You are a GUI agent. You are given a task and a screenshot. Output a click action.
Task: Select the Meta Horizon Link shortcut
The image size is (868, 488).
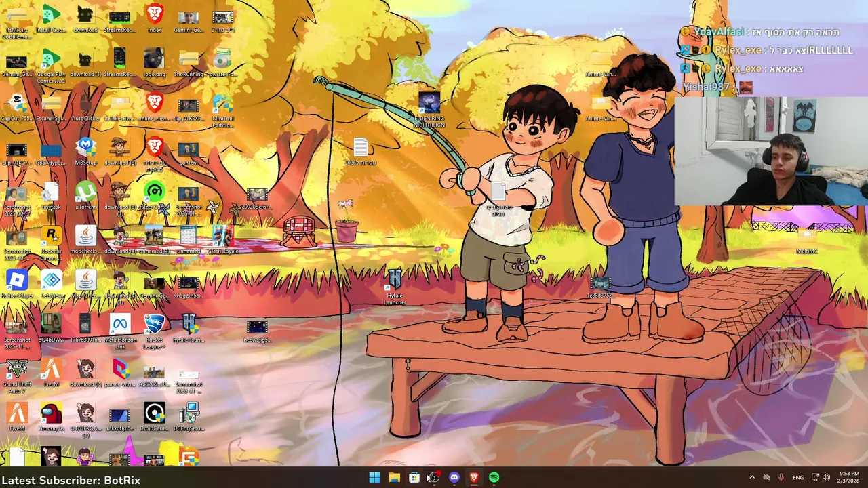click(120, 332)
